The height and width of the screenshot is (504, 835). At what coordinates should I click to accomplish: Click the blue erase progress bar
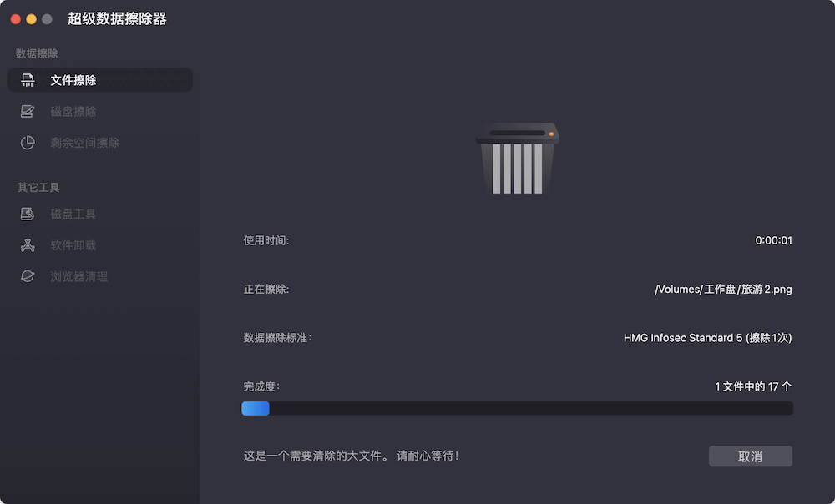point(256,408)
